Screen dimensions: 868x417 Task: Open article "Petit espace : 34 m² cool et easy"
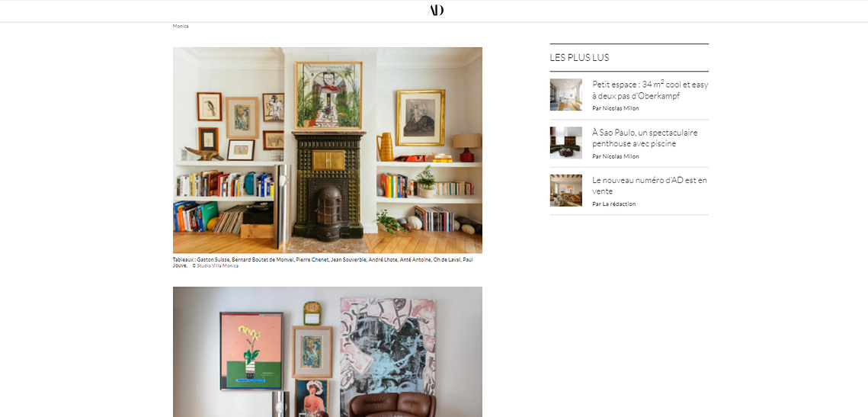(650, 90)
